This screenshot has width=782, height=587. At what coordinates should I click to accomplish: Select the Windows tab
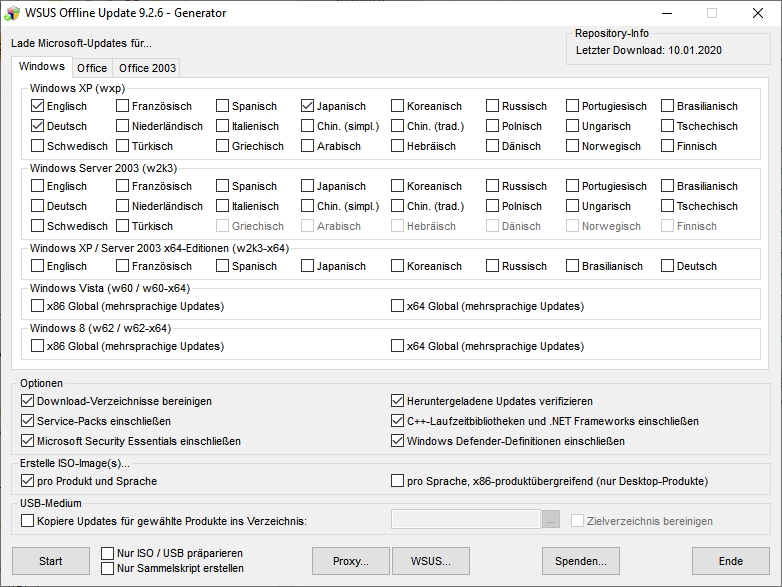coord(42,66)
